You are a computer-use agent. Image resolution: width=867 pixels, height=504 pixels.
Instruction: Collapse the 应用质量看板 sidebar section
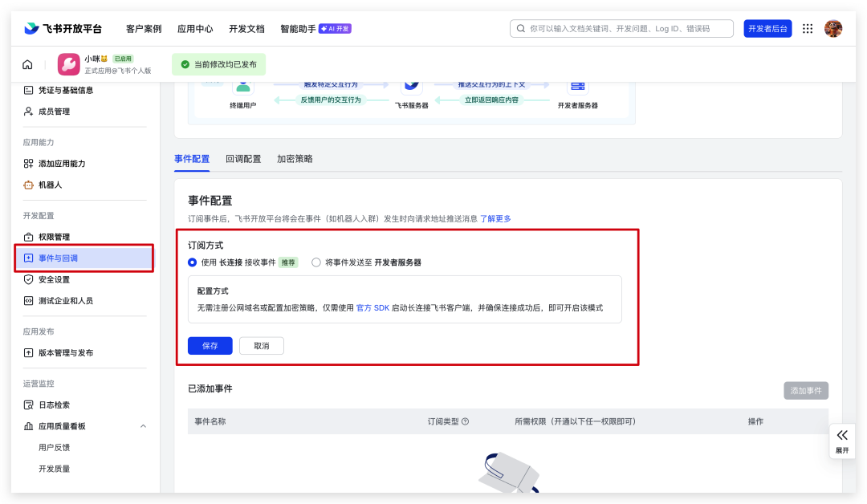click(x=143, y=426)
